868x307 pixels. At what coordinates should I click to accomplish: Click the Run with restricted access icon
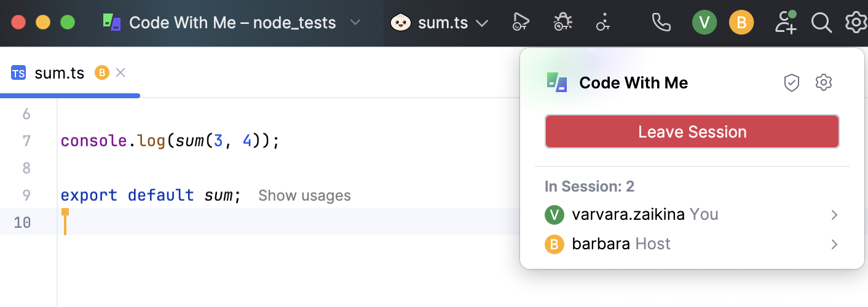point(521,23)
